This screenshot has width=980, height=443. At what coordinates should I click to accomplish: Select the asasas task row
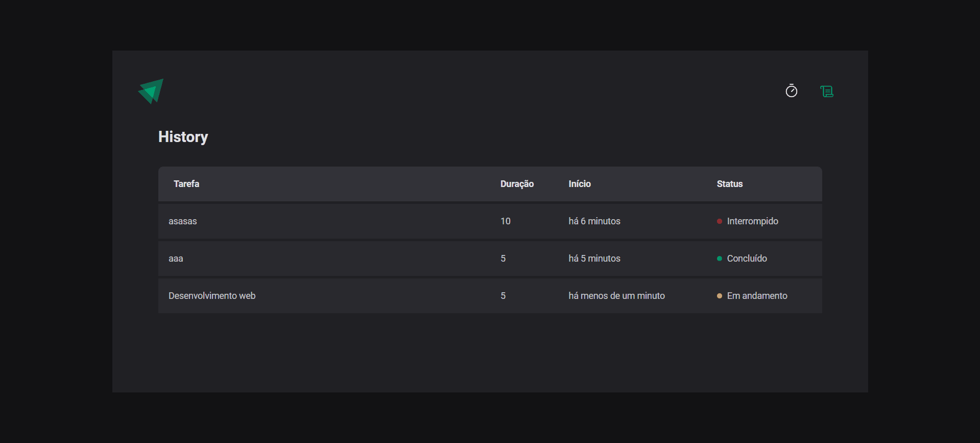pos(183,221)
